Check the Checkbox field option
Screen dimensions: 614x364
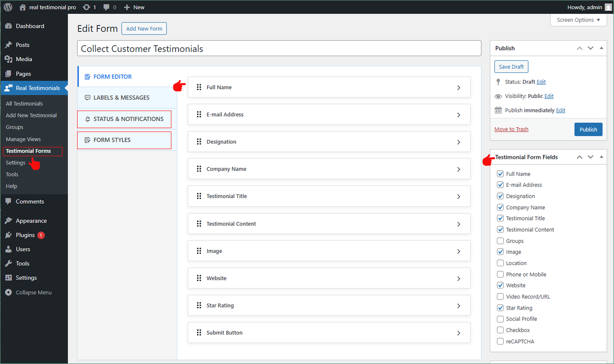tap(500, 330)
